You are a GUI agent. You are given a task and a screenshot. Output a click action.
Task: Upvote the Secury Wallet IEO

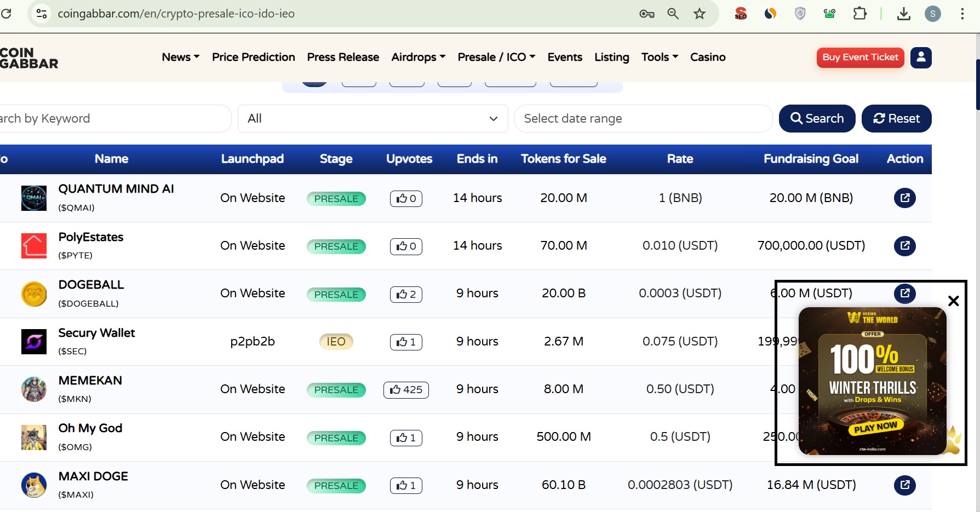click(x=406, y=342)
